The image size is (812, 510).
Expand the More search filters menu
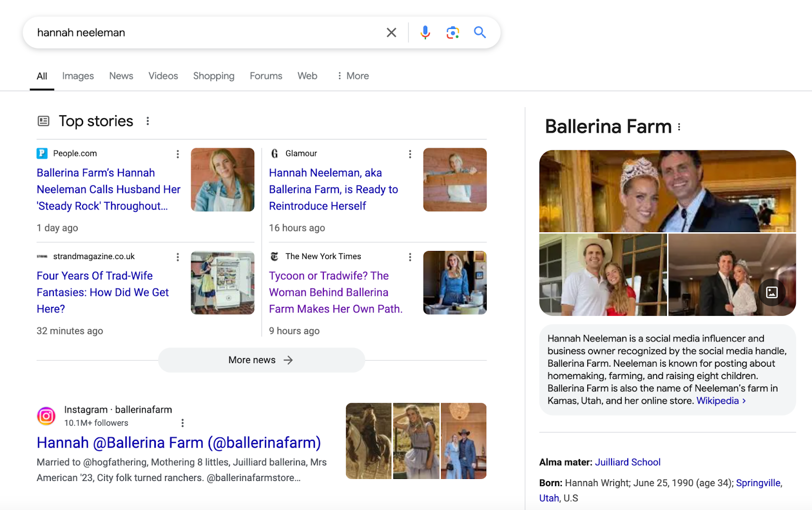coord(353,76)
